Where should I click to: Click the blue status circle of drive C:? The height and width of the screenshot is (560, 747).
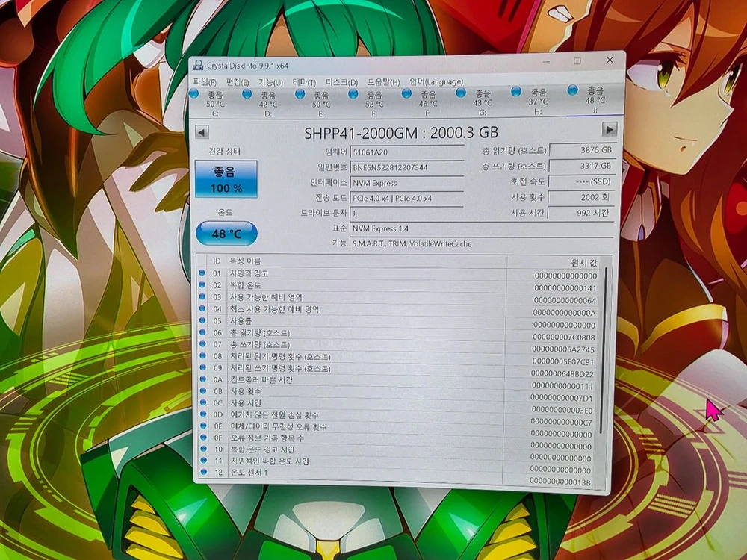pyautogui.click(x=193, y=94)
